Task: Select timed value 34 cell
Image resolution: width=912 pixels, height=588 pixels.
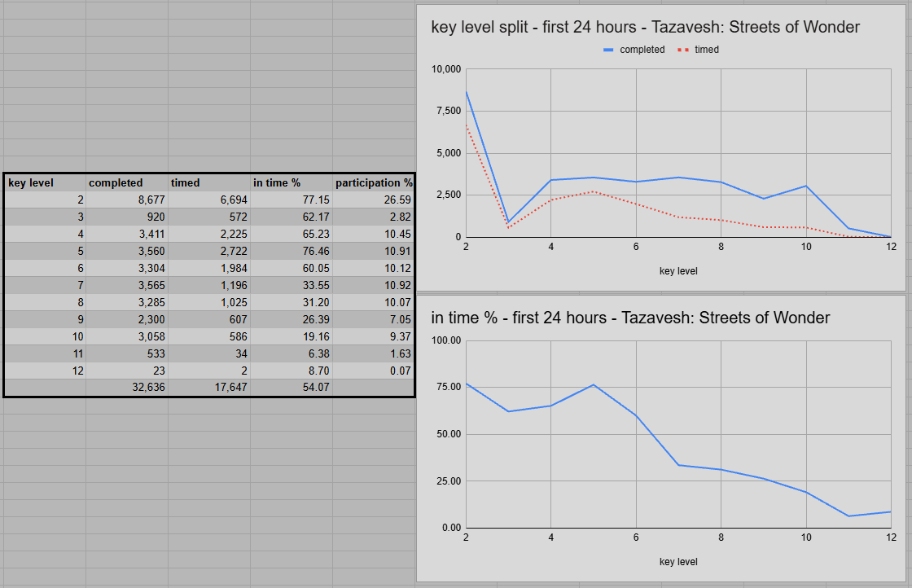Action: (209, 353)
